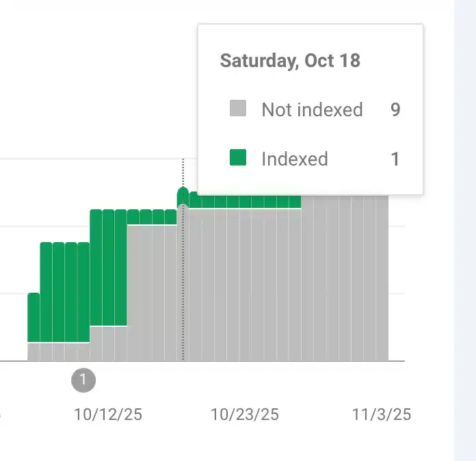Click the 10/12/25 date axis label
This screenshot has width=476, height=461.
coord(108,414)
